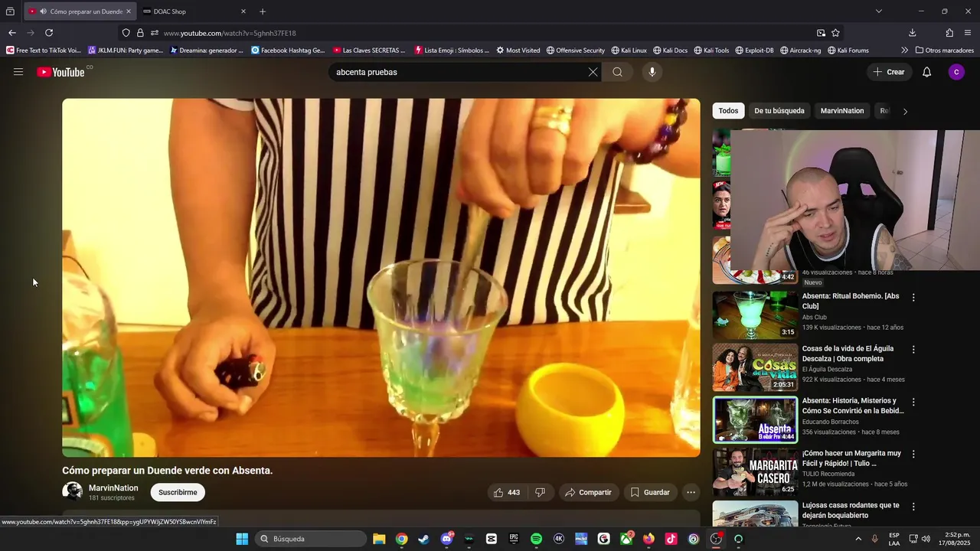
Task: Start voice search with microphone
Action: [x=652, y=72]
